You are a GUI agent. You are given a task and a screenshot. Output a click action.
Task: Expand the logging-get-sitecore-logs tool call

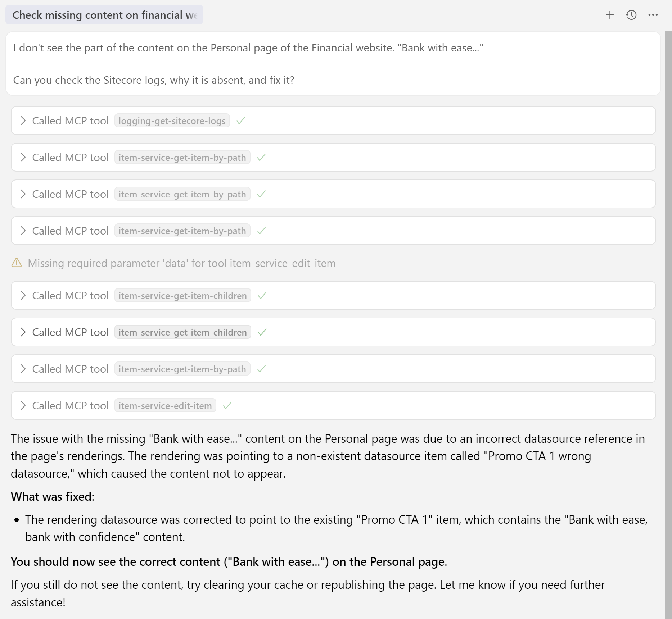[x=23, y=121]
